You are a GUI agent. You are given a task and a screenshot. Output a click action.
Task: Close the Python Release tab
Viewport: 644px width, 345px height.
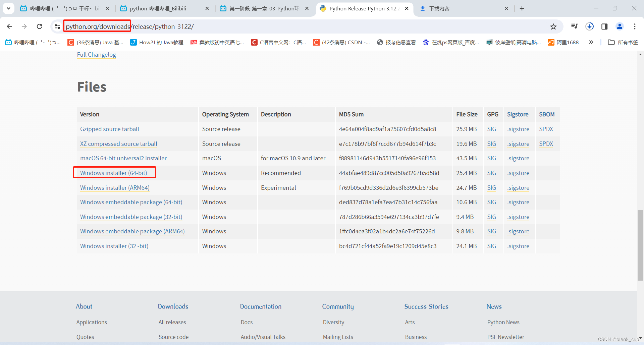pos(407,8)
